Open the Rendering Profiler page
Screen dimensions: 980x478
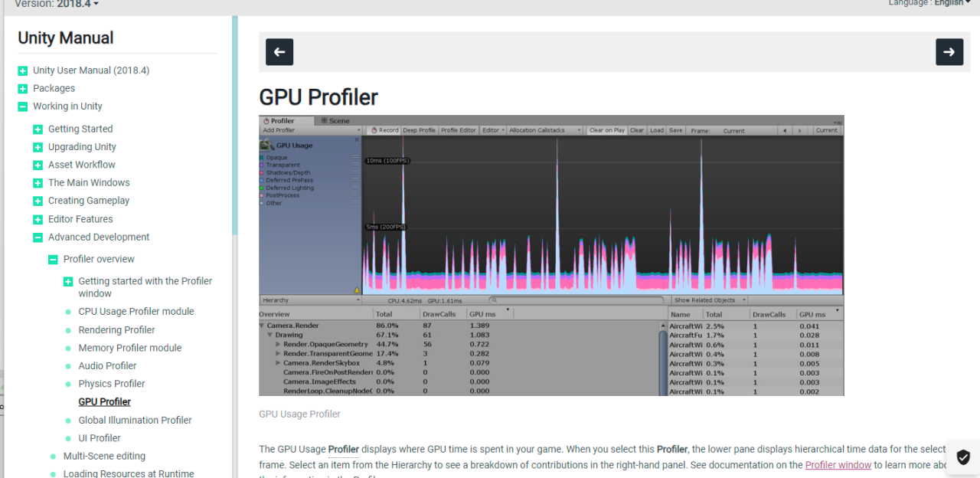[x=116, y=330]
